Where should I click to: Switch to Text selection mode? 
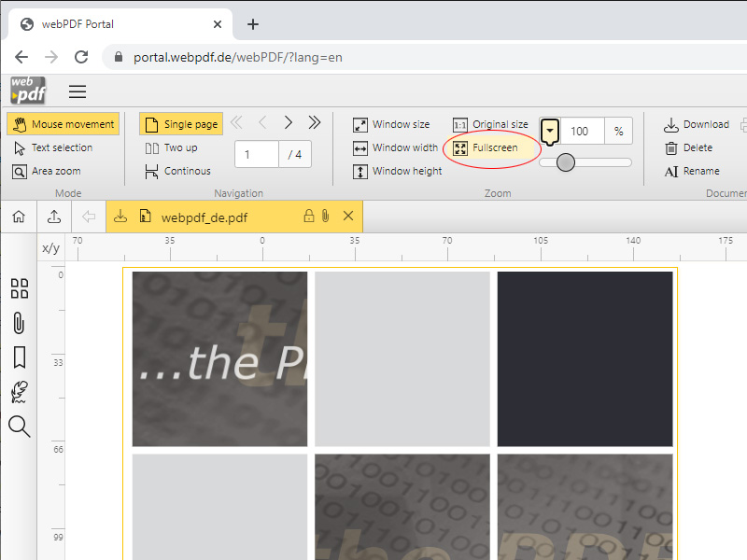[53, 148]
